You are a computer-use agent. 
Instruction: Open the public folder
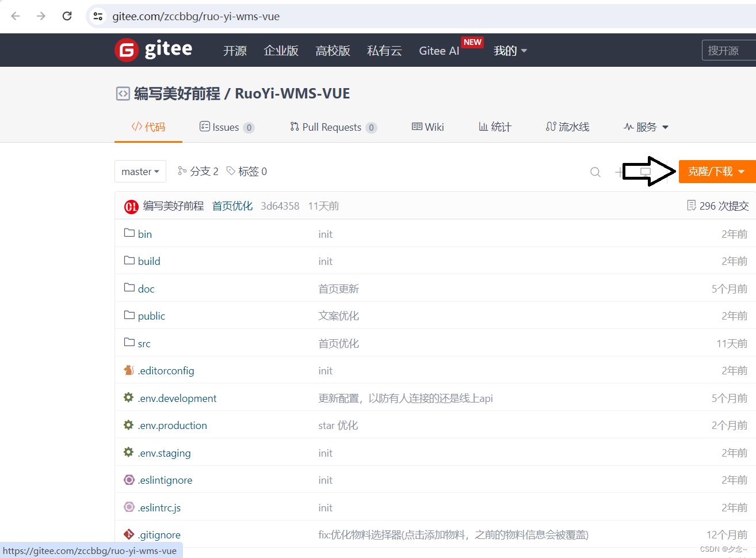[x=151, y=316]
